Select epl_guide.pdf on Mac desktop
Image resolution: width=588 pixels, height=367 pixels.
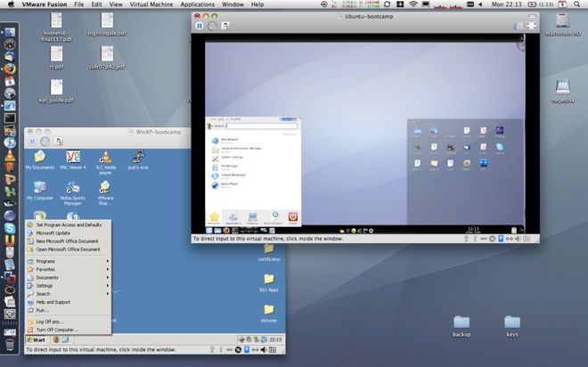pyautogui.click(x=56, y=91)
